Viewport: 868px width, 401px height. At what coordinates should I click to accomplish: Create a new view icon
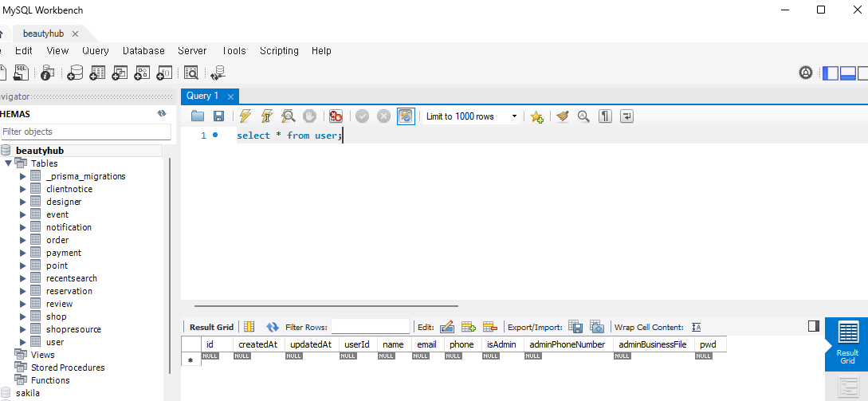pos(120,73)
